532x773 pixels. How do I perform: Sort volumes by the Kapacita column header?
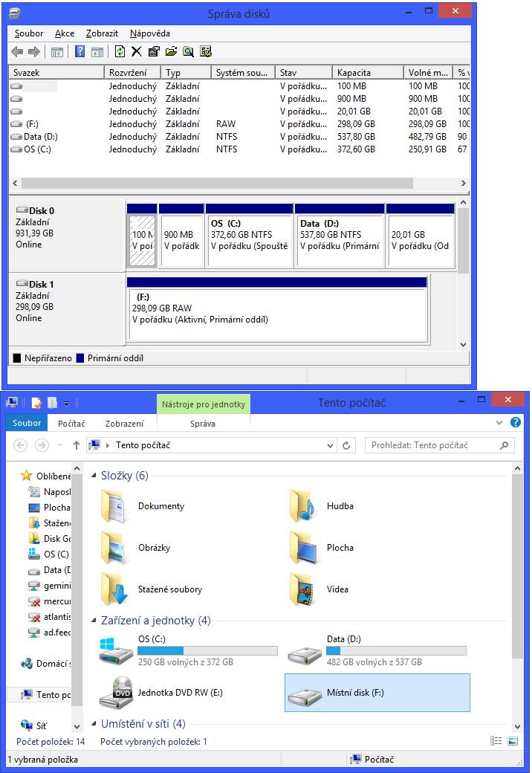(x=368, y=73)
